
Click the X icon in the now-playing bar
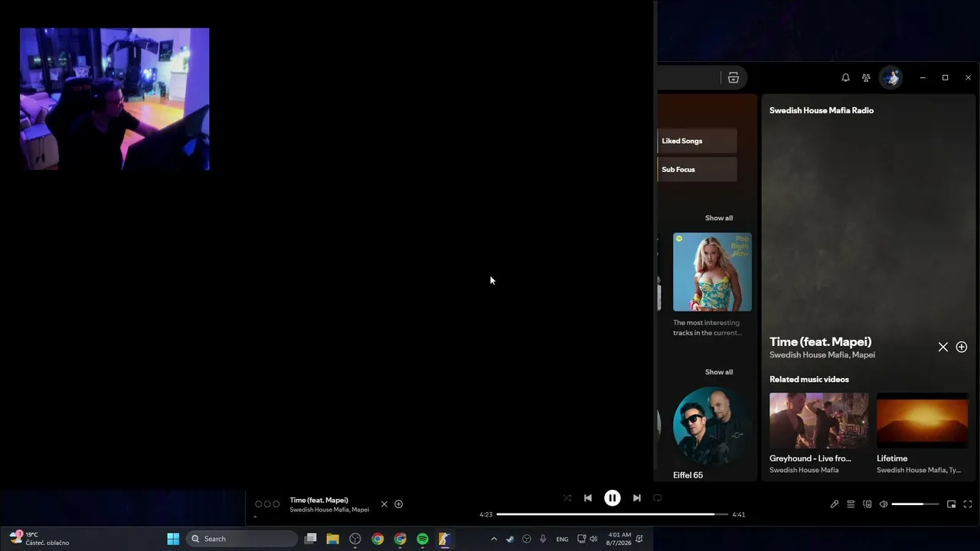(384, 504)
